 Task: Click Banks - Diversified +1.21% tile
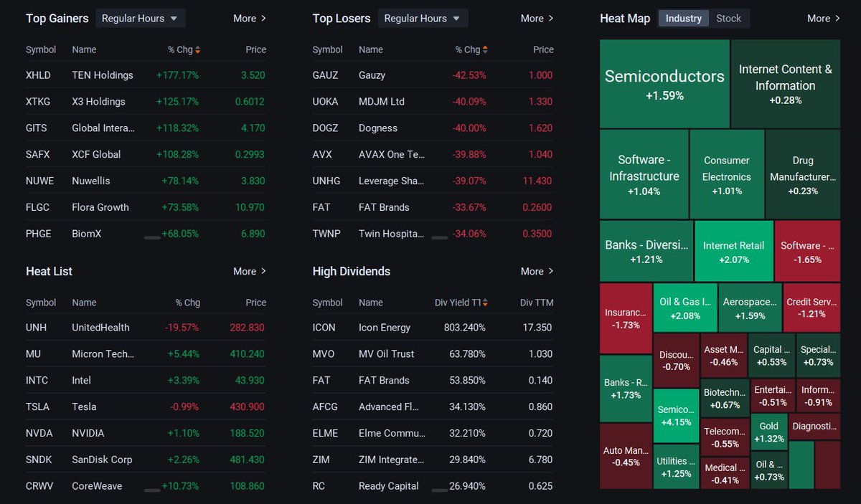click(x=646, y=251)
